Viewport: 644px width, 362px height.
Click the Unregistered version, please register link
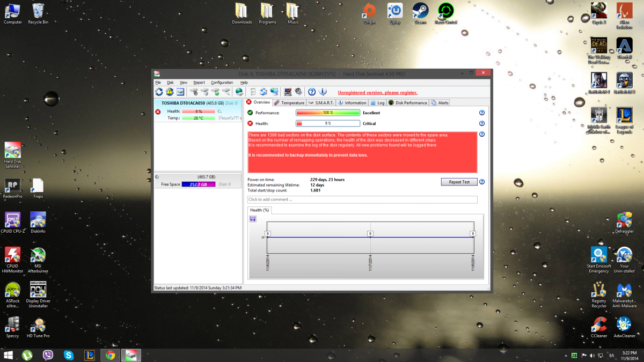click(x=377, y=92)
